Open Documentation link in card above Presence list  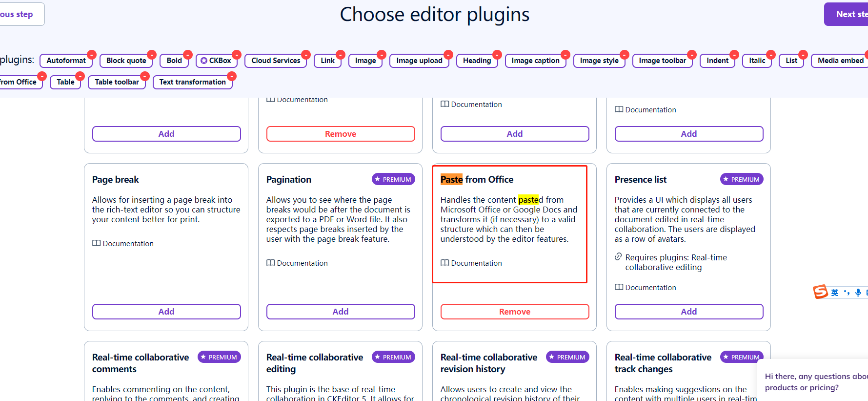click(x=646, y=109)
